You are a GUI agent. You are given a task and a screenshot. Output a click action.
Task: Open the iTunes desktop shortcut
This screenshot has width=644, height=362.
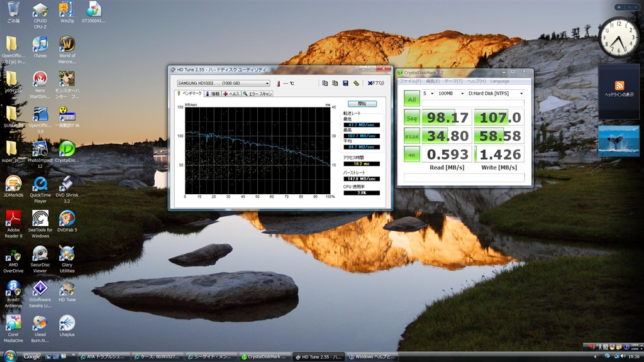click(x=40, y=47)
